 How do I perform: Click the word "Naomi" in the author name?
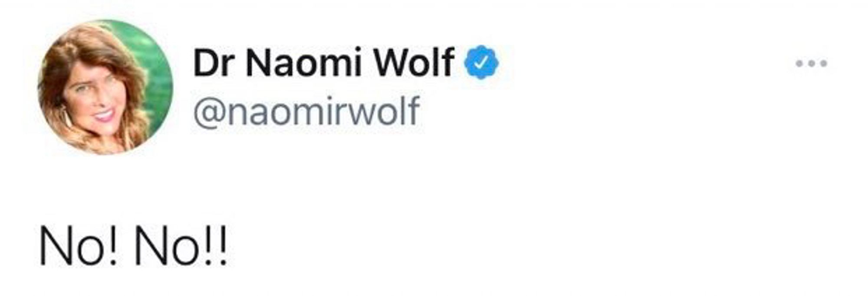[x=304, y=62]
